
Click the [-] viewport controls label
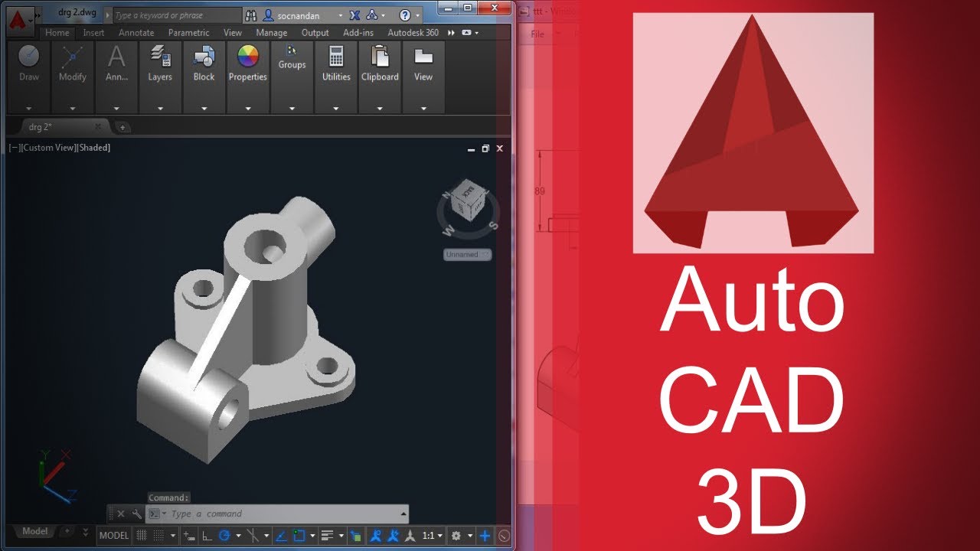[14, 148]
